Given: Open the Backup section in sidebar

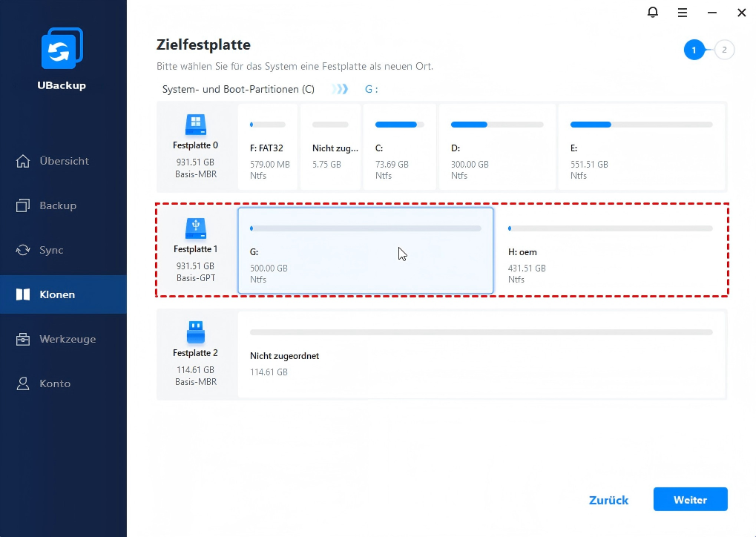Looking at the screenshot, I should [57, 205].
